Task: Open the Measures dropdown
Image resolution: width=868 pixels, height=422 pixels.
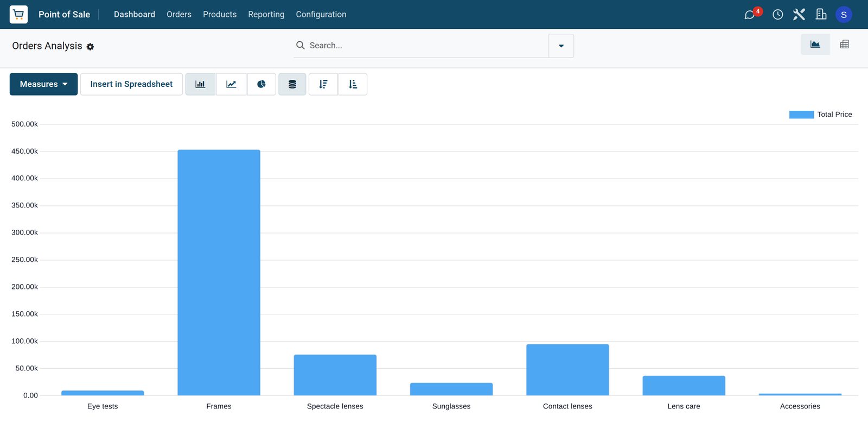Action: [43, 84]
